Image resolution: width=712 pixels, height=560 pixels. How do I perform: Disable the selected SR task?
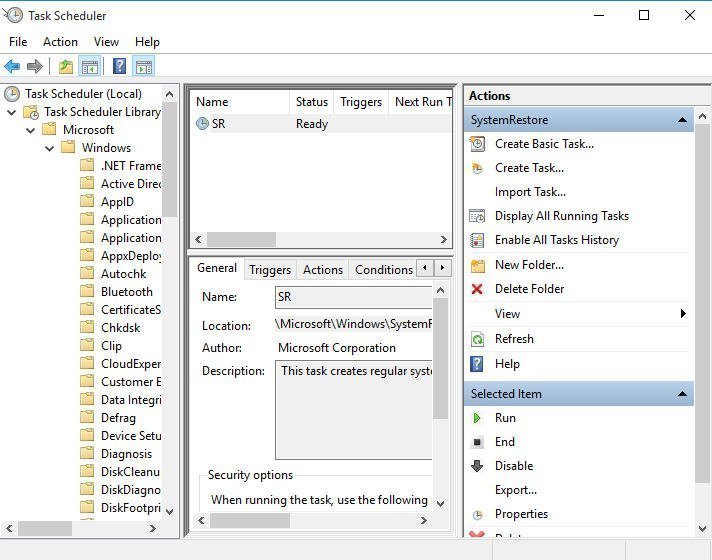tap(513, 466)
